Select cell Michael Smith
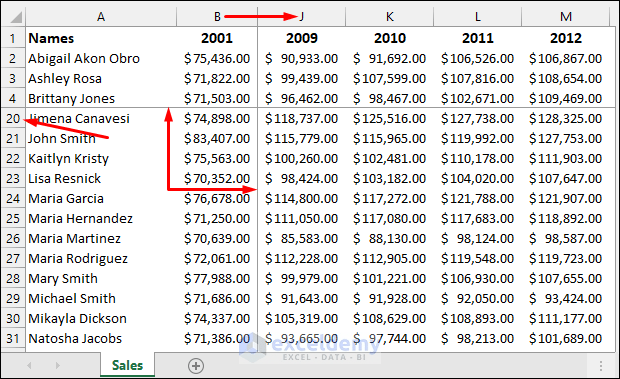Viewport: 620px width, 379px height. (101, 298)
